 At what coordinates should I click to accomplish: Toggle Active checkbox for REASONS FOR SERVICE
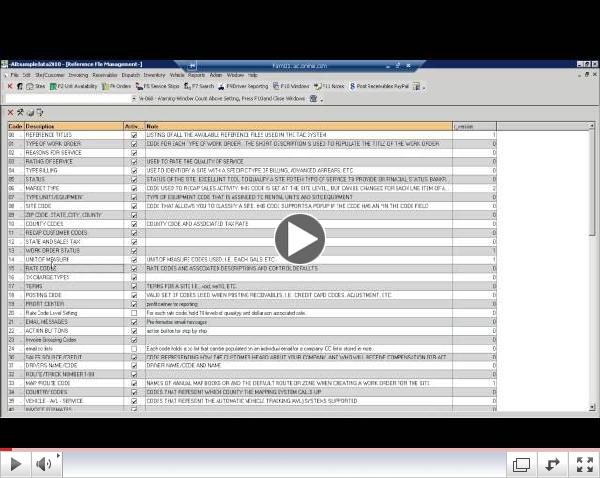point(134,153)
